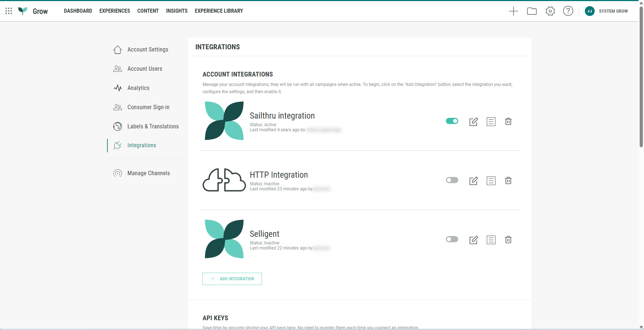Go to the Experiences menu

point(115,11)
